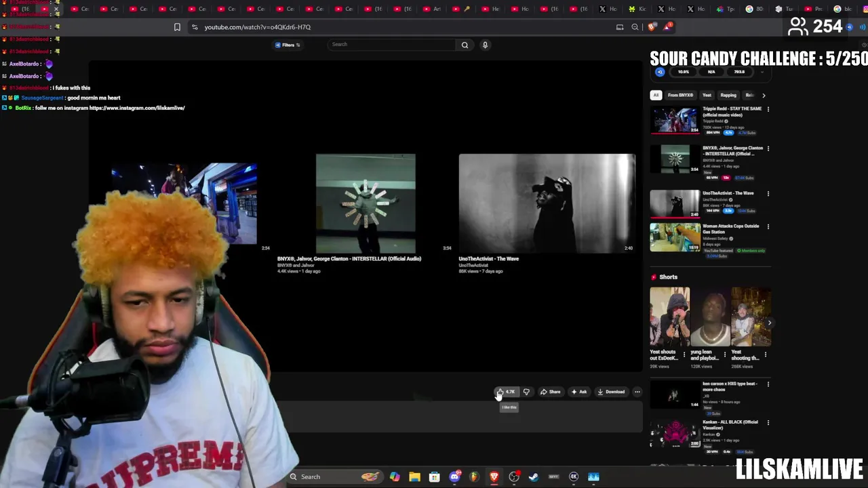The width and height of the screenshot is (868, 488).
Task: Open options for yung lean Short
Action: click(x=724, y=354)
